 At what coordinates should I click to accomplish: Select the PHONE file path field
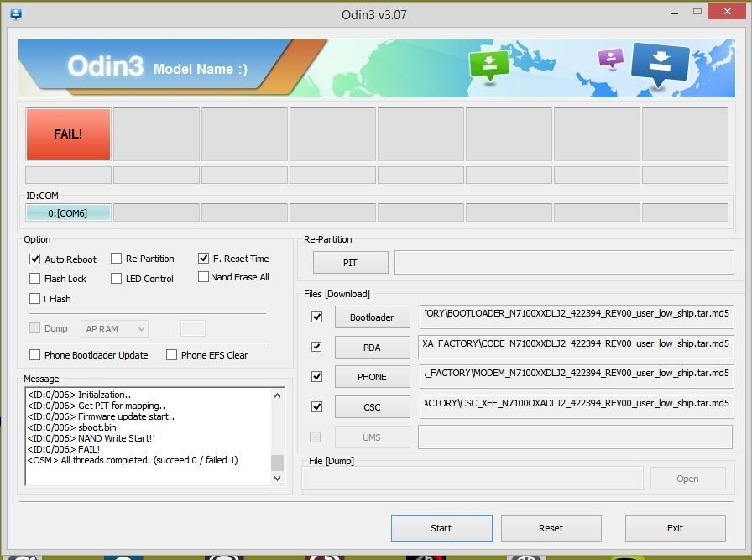coord(577,377)
